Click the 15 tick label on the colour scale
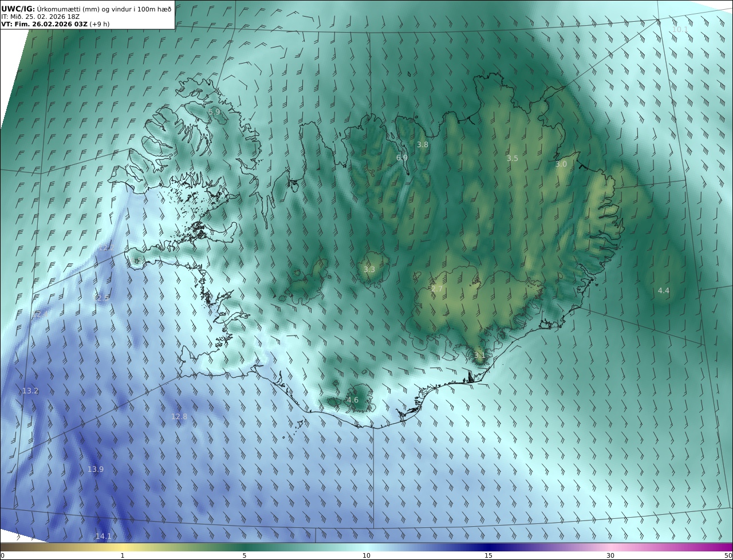The width and height of the screenshot is (733, 560). 488,556
